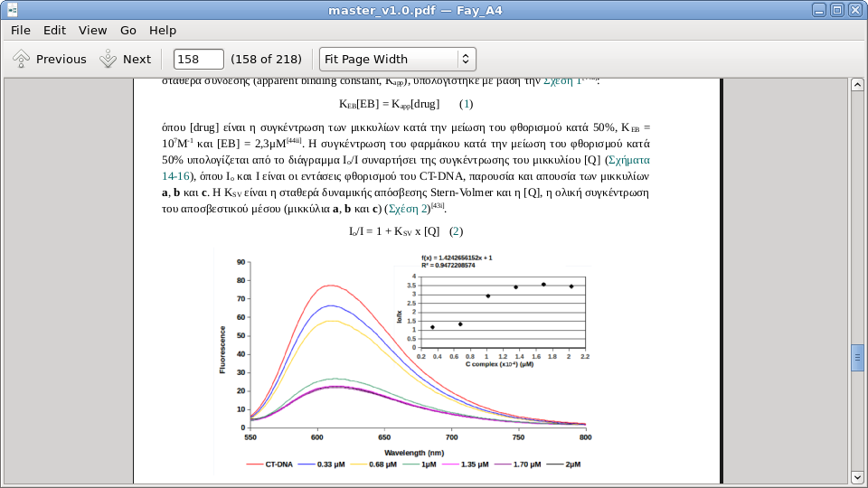
Task: Open the Go menu
Action: [x=128, y=30]
